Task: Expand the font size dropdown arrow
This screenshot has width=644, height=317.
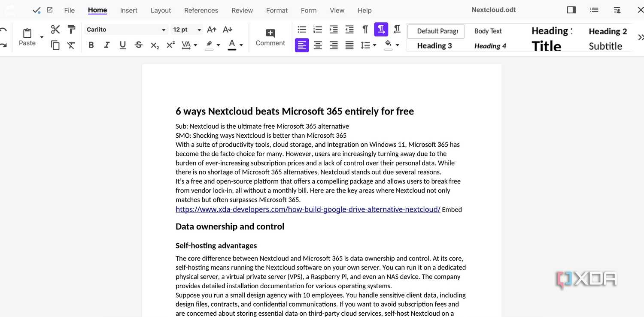Action: pos(199,30)
